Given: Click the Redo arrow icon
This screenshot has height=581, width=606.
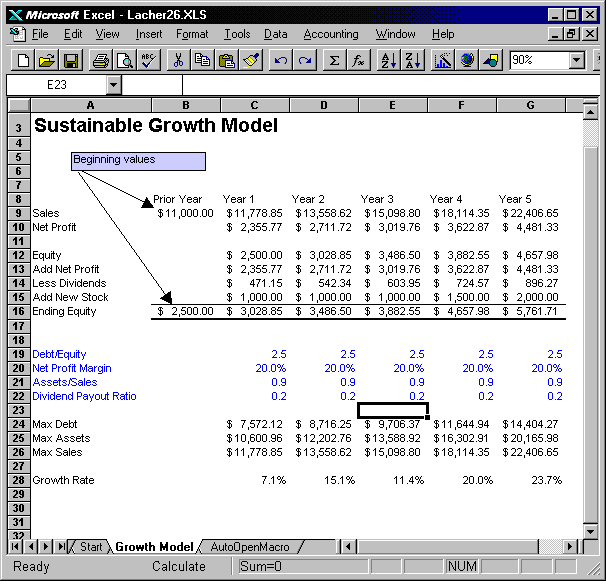Looking at the screenshot, I should coord(305,60).
